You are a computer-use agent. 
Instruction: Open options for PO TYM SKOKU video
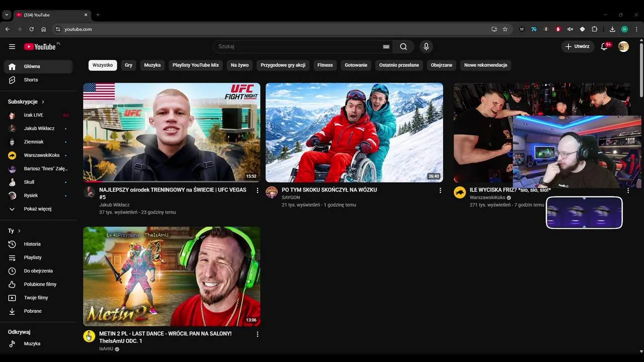click(440, 191)
